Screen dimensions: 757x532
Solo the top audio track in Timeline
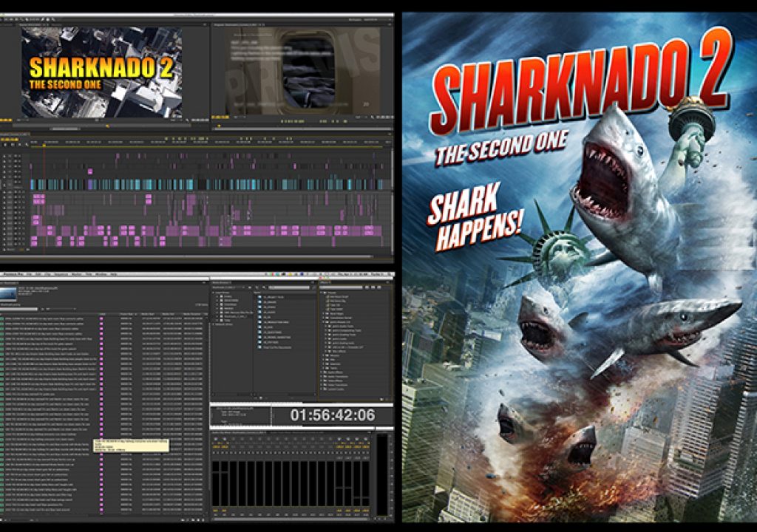click(x=23, y=192)
